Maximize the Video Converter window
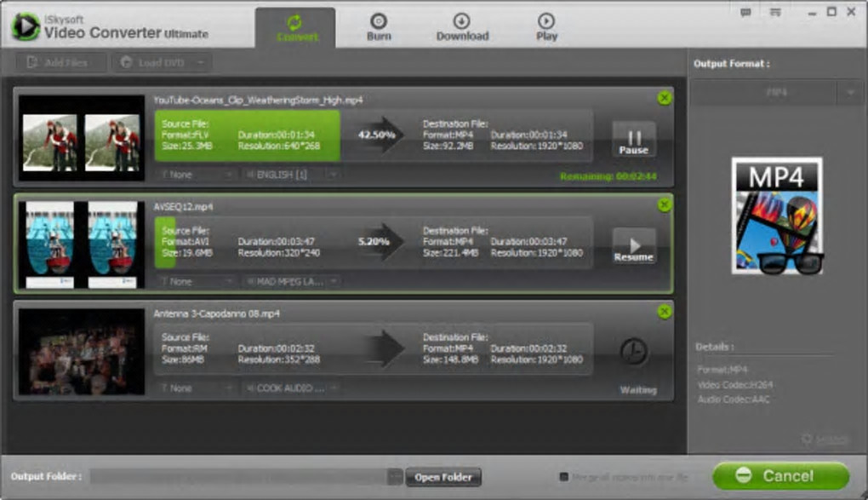 point(831,12)
